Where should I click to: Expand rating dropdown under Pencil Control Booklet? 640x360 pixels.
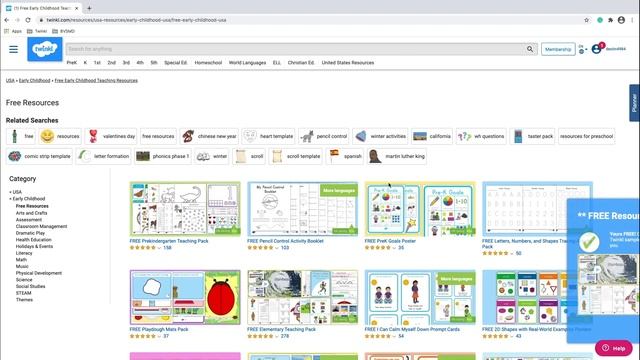(277, 248)
